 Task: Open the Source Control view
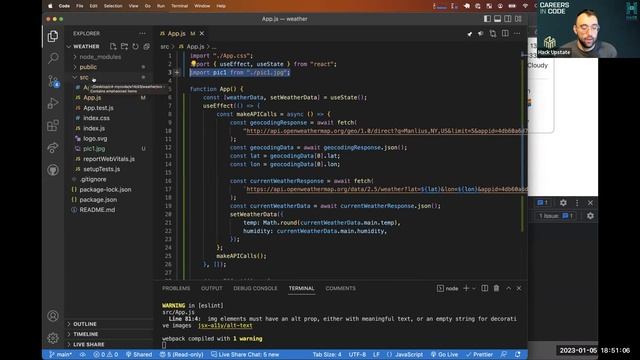click(x=53, y=81)
